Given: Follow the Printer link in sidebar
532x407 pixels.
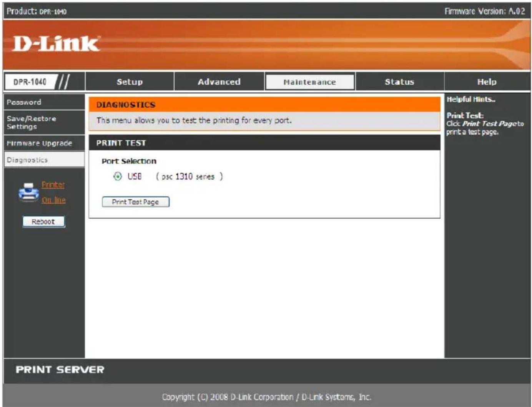Looking at the screenshot, I should [53, 184].
